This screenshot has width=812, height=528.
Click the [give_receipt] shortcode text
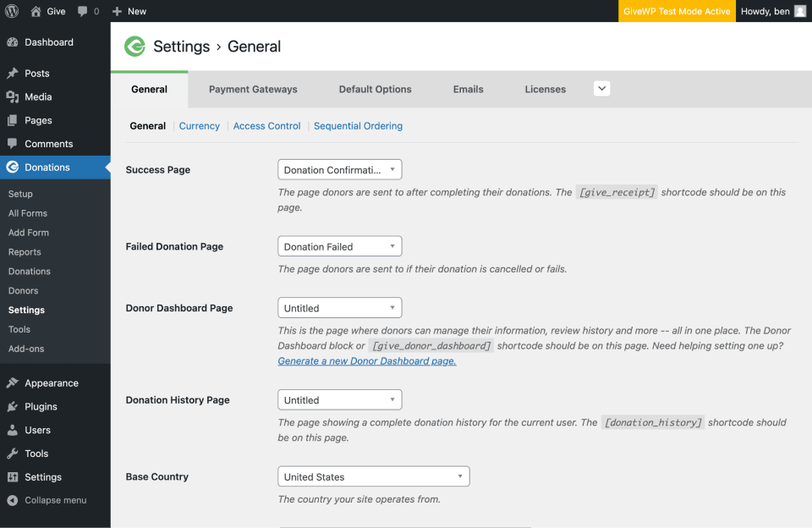click(x=617, y=192)
